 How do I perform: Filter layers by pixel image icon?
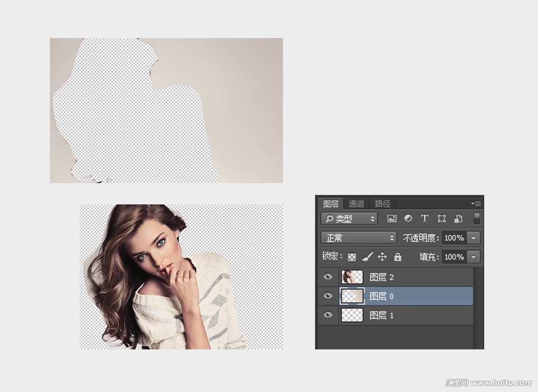pyautogui.click(x=392, y=218)
